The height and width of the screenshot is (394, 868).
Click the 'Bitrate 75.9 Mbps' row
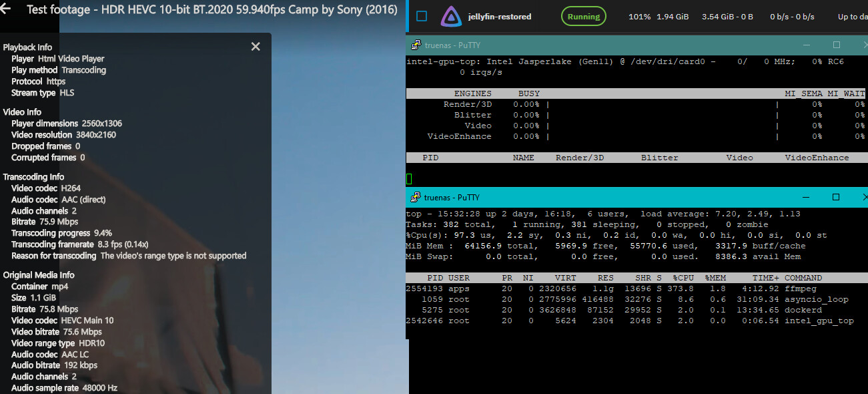coord(45,222)
